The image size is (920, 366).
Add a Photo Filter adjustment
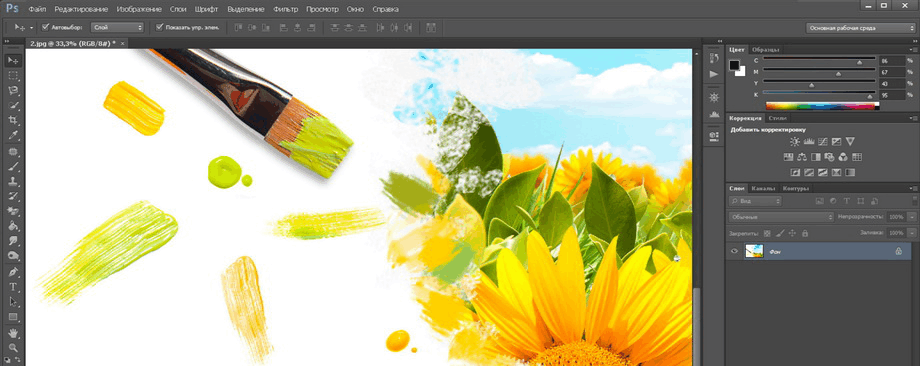[x=830, y=157]
